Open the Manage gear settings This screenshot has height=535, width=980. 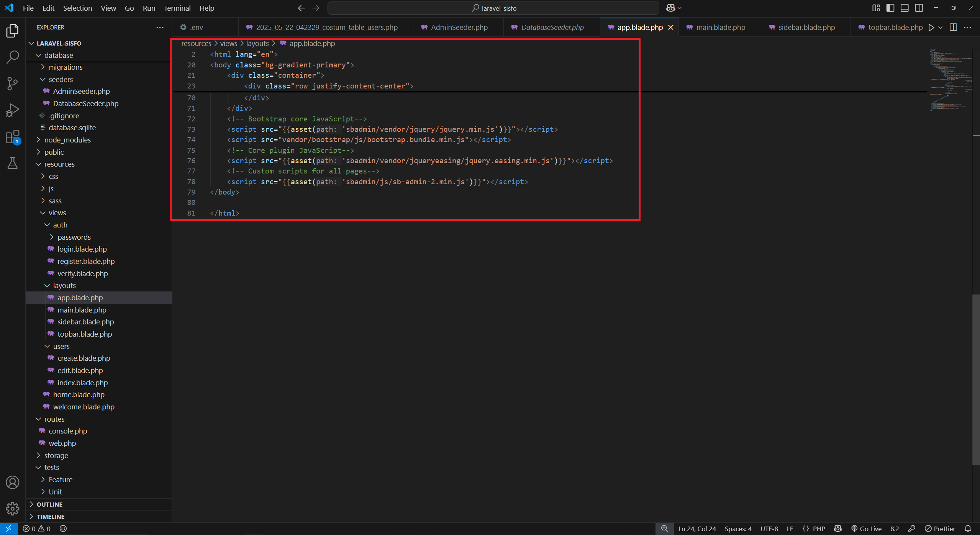pos(13,509)
